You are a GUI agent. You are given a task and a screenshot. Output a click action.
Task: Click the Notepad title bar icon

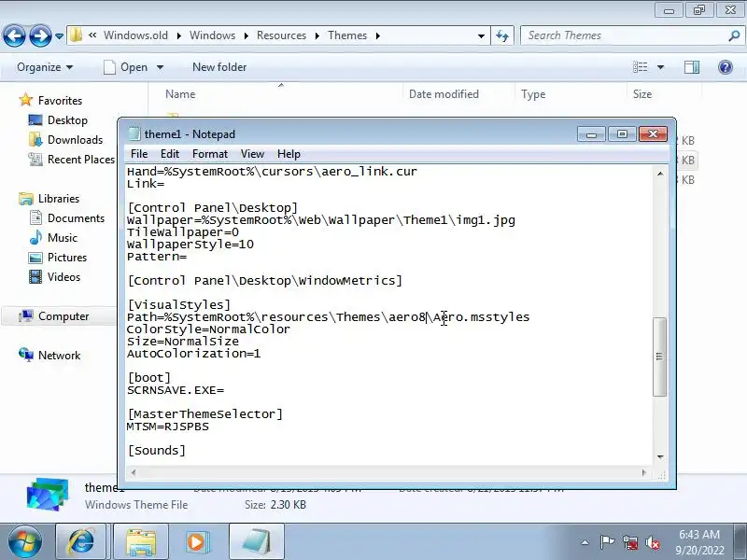tap(134, 134)
